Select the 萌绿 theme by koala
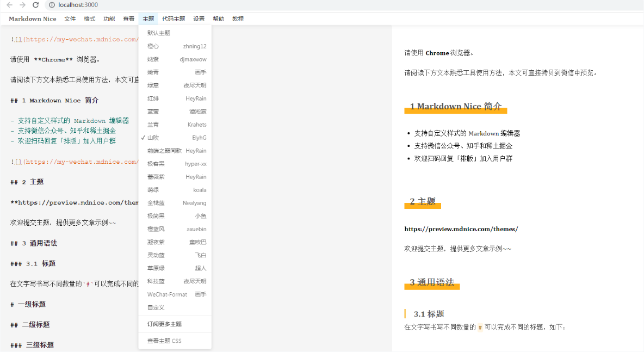This screenshot has width=644, height=352. pos(175,190)
